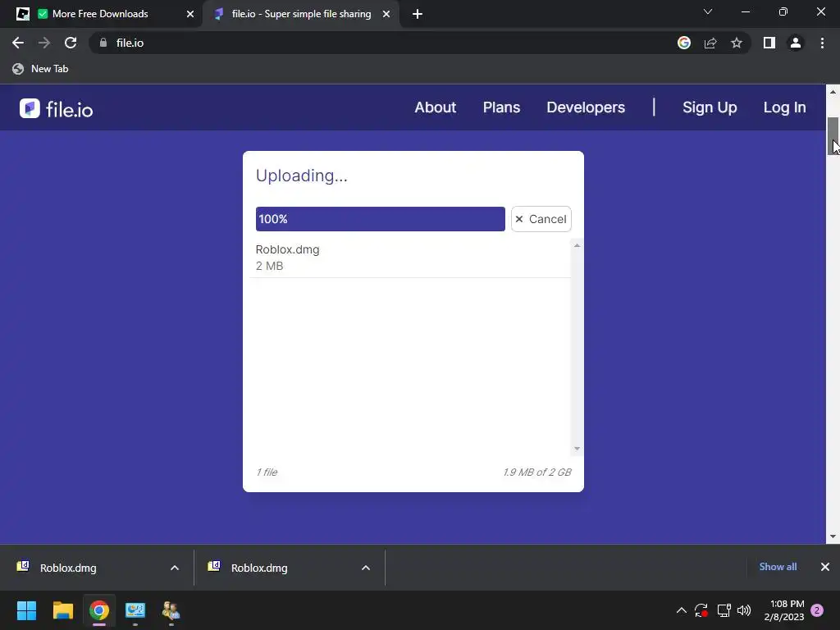Bookmark this page with star icon
The height and width of the screenshot is (630, 840).
pos(737,43)
